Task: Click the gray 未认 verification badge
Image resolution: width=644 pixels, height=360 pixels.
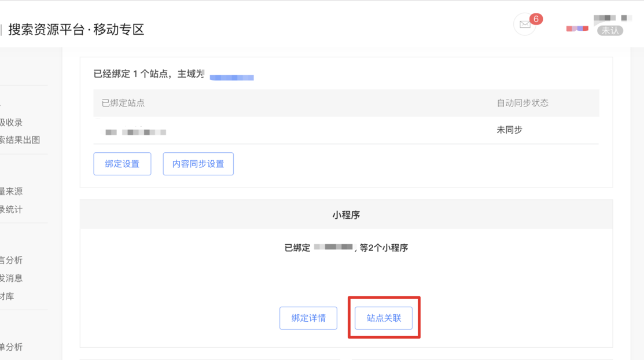Action: [610, 31]
